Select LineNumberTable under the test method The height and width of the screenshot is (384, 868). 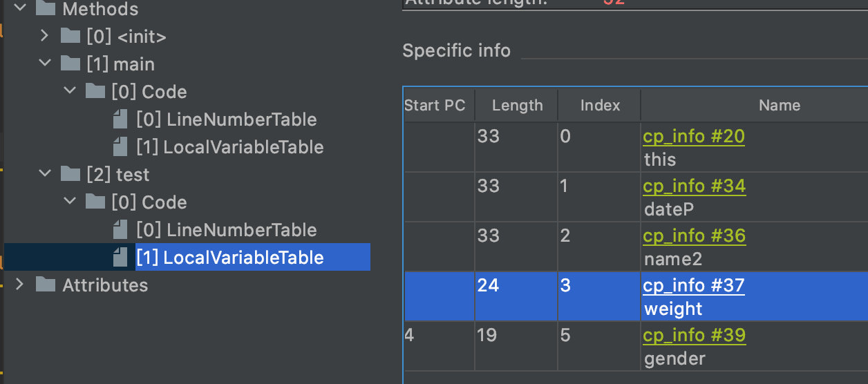coord(226,230)
